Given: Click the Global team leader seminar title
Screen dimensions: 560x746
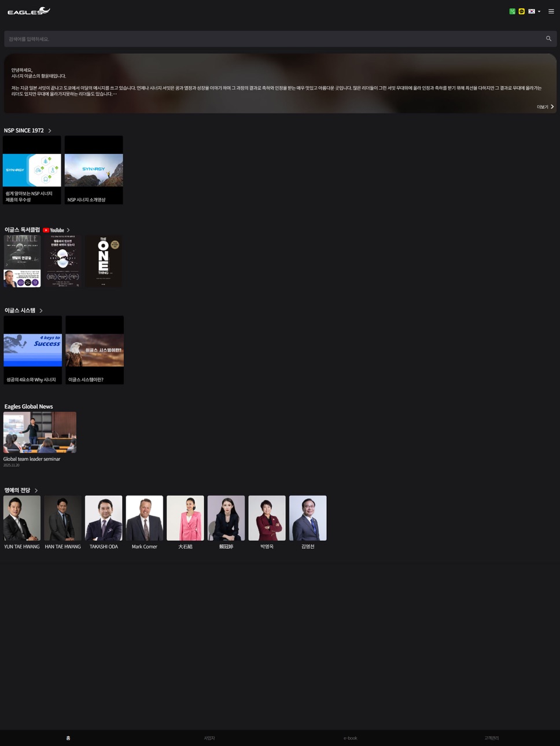Looking at the screenshot, I should pos(32,459).
